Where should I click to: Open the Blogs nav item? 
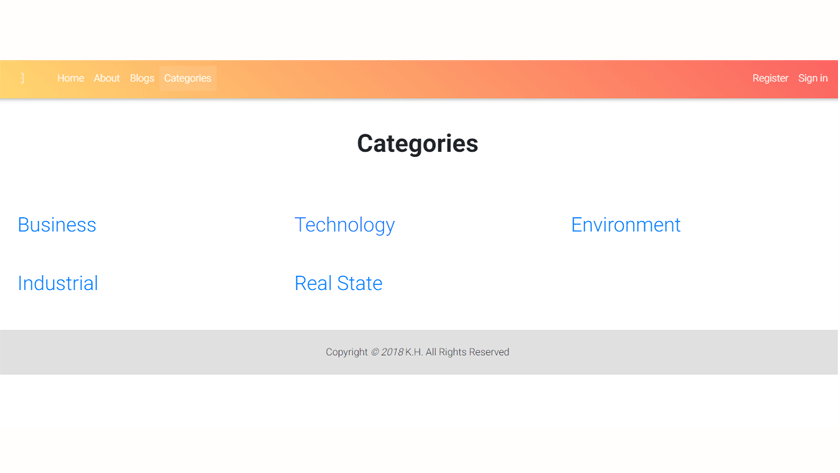(x=142, y=78)
